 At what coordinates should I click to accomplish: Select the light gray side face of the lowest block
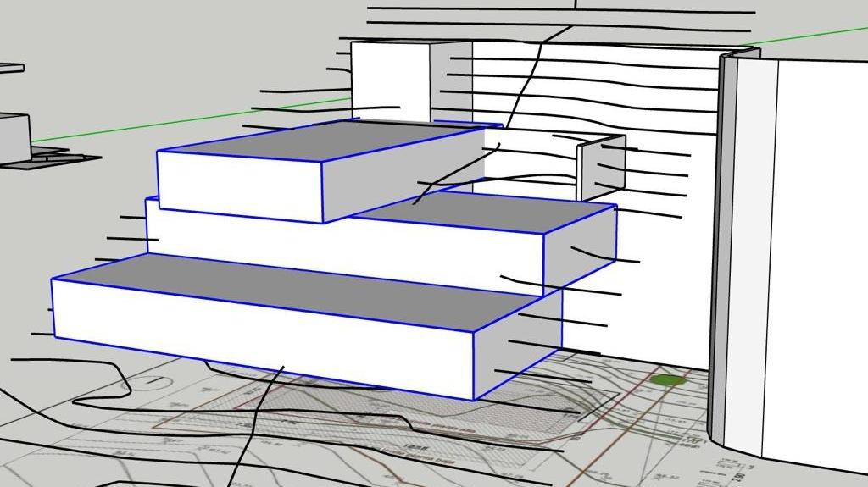(x=518, y=343)
